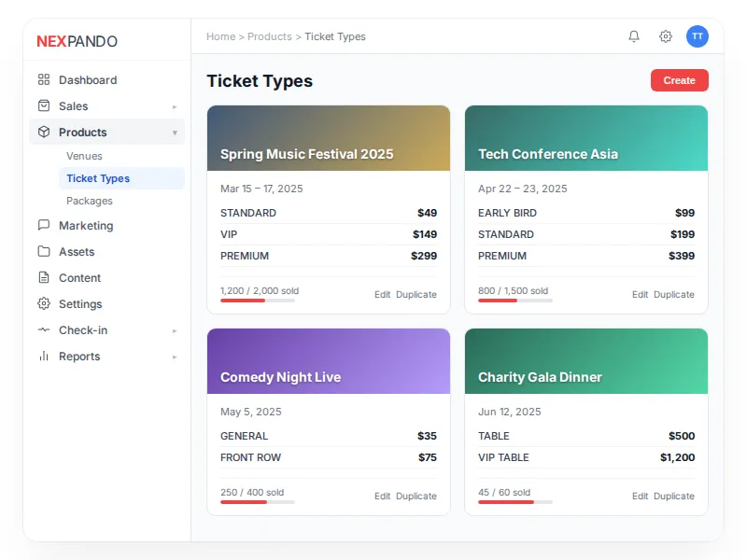The height and width of the screenshot is (560, 747).
Task: Open Comedy Night Live banner
Action: (x=329, y=361)
